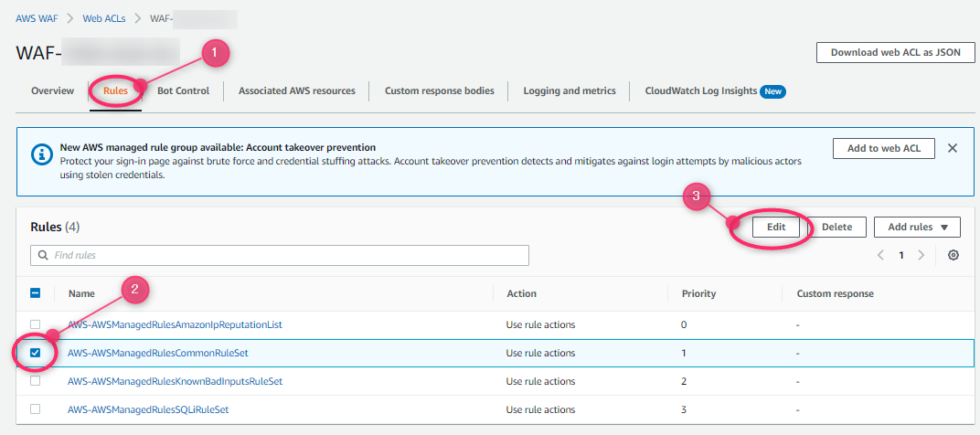Open the Logging and metrics tab
The height and width of the screenshot is (435, 980).
pos(570,90)
